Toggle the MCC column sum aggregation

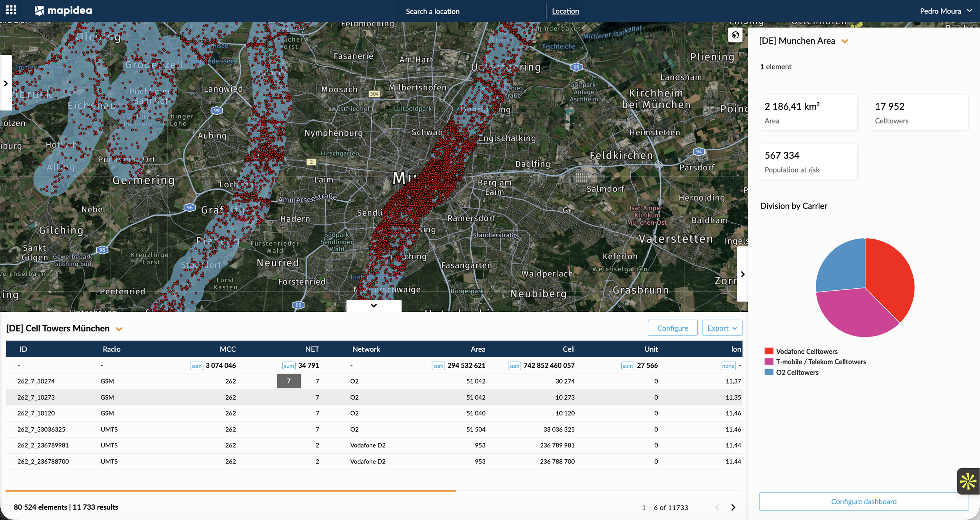[x=196, y=366]
